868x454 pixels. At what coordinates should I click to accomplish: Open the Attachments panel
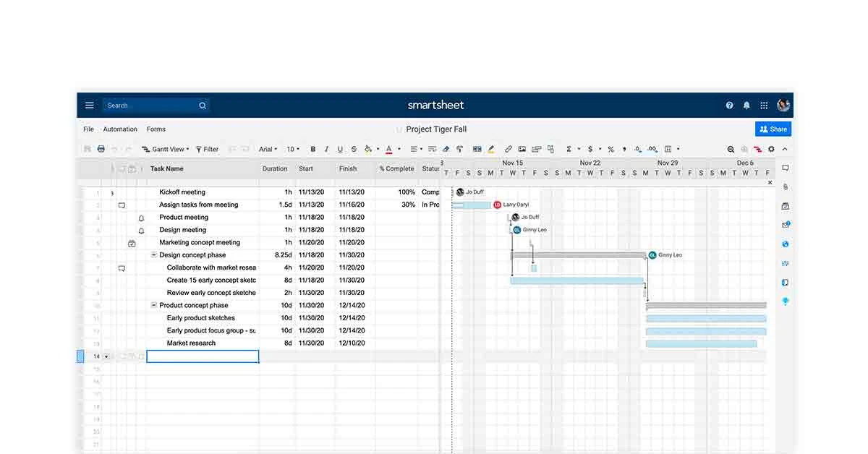[x=785, y=187]
